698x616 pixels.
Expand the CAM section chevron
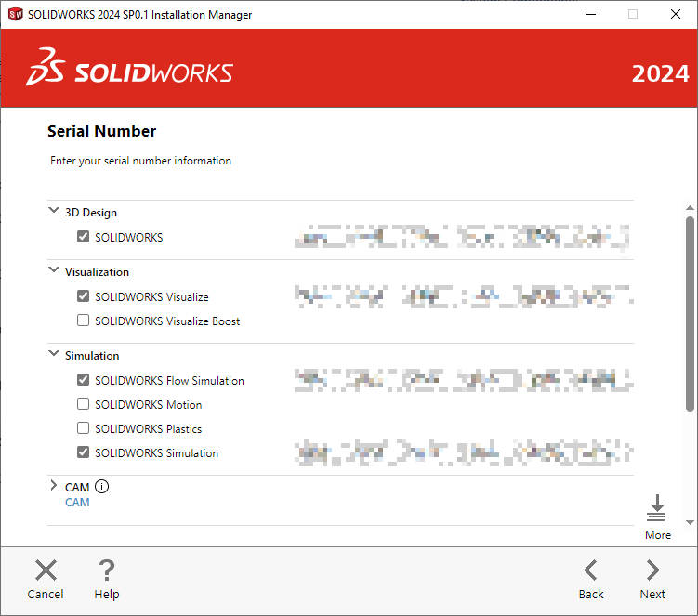click(x=53, y=486)
